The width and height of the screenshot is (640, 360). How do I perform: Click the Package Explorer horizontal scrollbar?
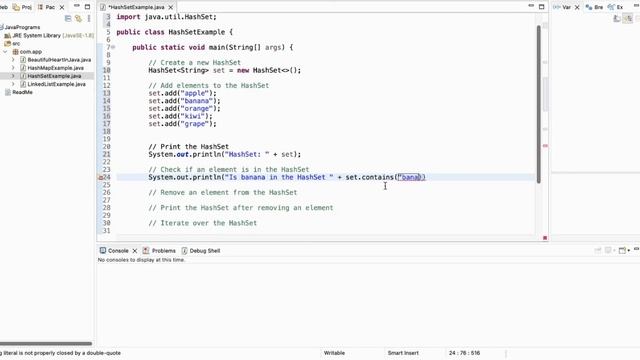(x=46, y=343)
